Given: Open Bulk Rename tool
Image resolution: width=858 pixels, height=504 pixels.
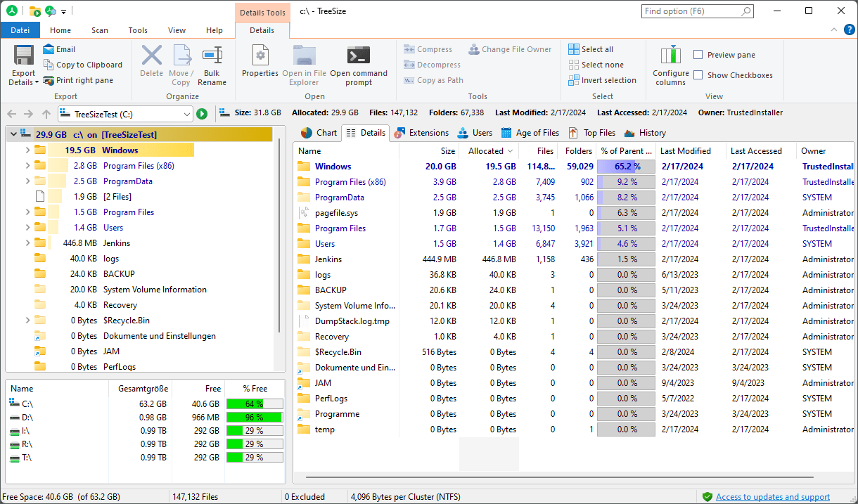Looking at the screenshot, I should (212, 65).
